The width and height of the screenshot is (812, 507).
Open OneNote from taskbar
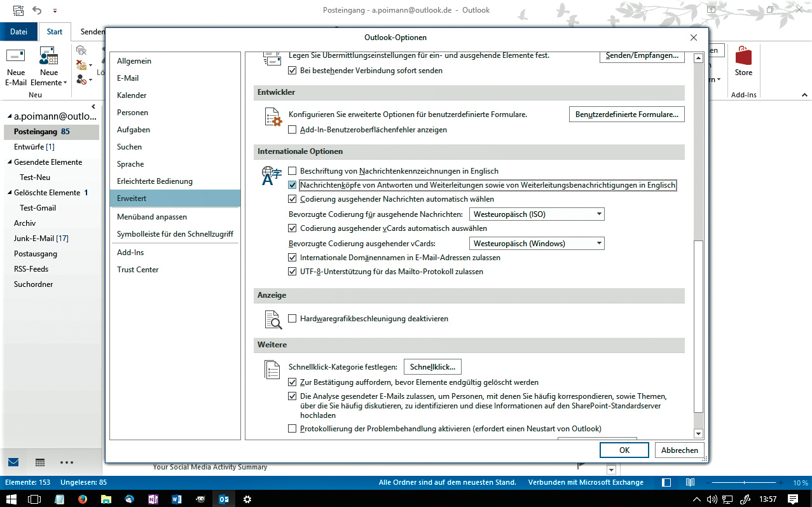(x=153, y=499)
